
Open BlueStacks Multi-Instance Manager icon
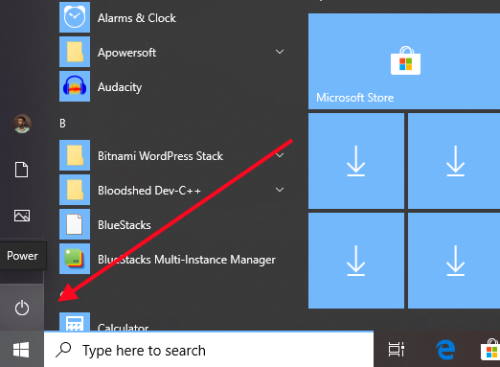75,259
